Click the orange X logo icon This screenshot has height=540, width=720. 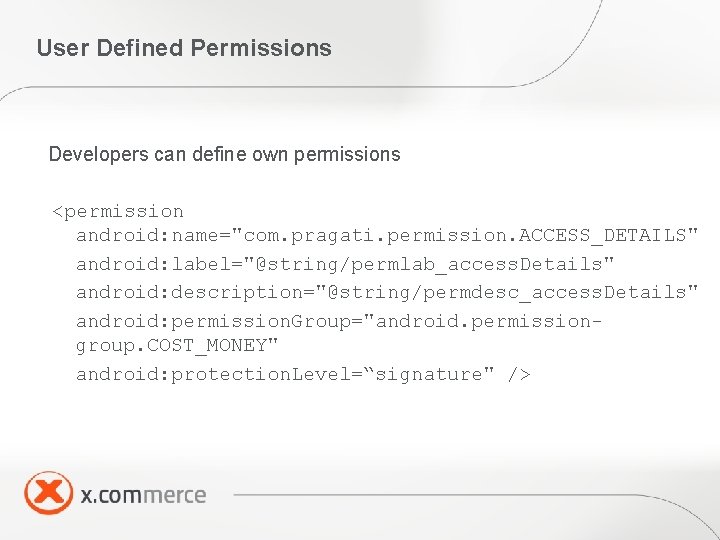tap(49, 492)
